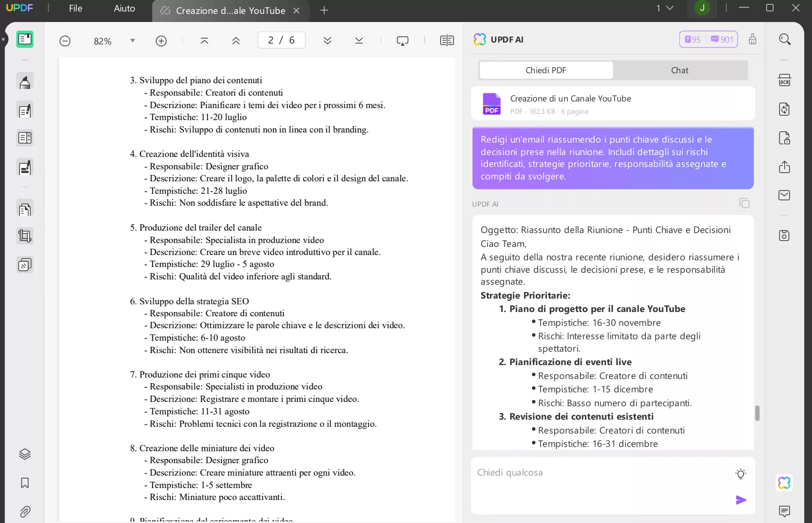Screen dimensions: 812x523
Task: Open a new tab with plus
Action: coord(324,10)
